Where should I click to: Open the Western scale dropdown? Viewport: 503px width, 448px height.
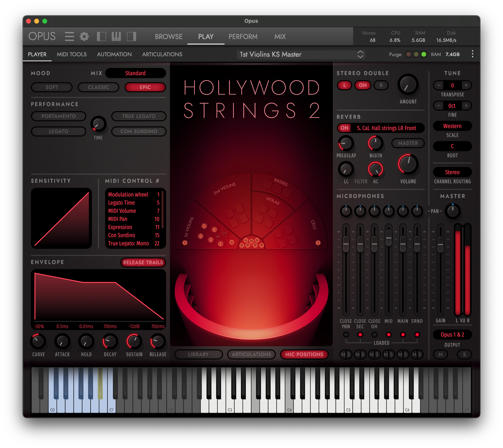(x=452, y=126)
